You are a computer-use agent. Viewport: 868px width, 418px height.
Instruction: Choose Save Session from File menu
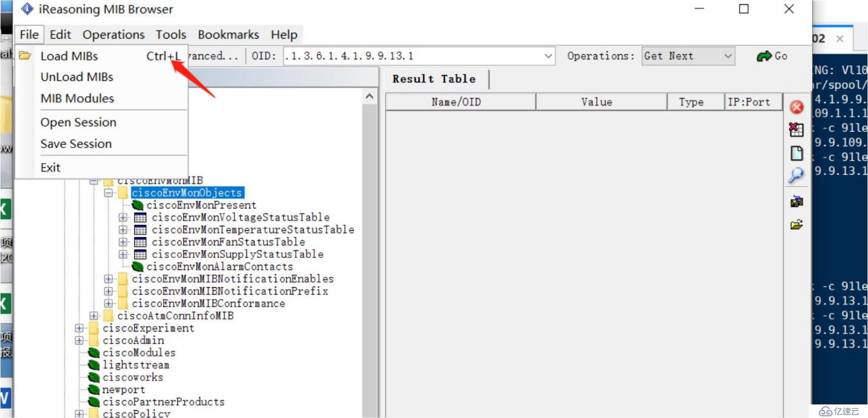pos(102,144)
